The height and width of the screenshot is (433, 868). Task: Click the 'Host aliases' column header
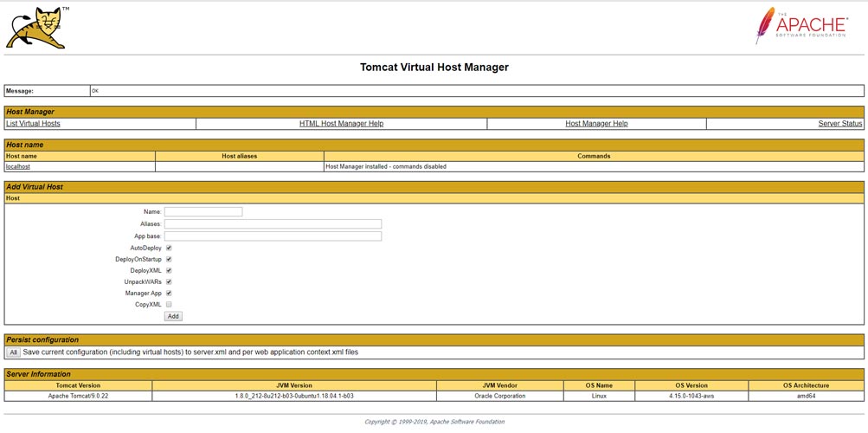click(239, 156)
